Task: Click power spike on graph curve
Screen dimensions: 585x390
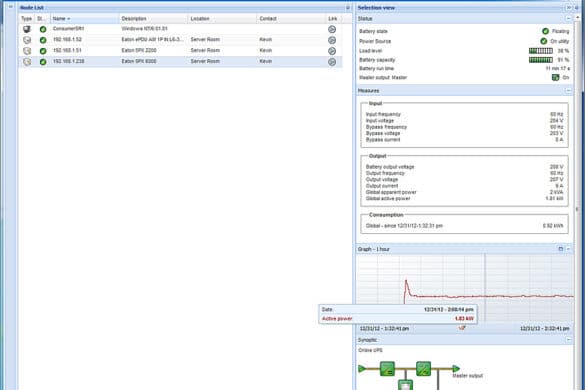Action: coord(406,282)
